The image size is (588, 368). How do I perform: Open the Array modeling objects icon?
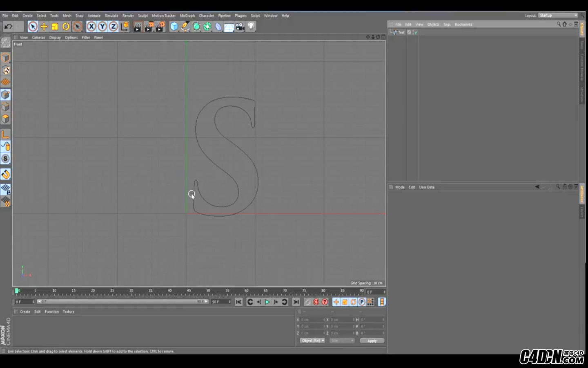pos(207,27)
